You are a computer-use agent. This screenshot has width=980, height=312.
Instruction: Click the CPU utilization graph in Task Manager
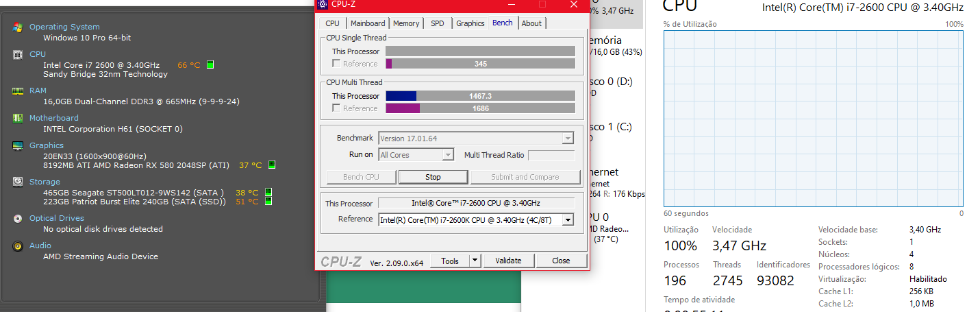(x=813, y=119)
